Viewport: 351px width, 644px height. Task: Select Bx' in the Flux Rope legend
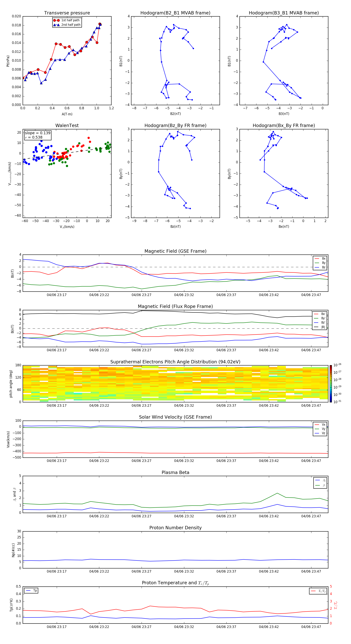[x=320, y=314]
